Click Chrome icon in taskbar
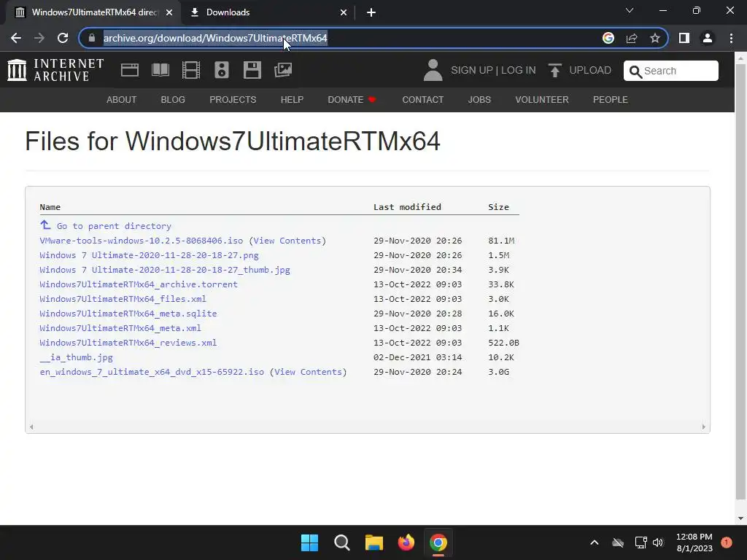This screenshot has height=560, width=747. (438, 542)
